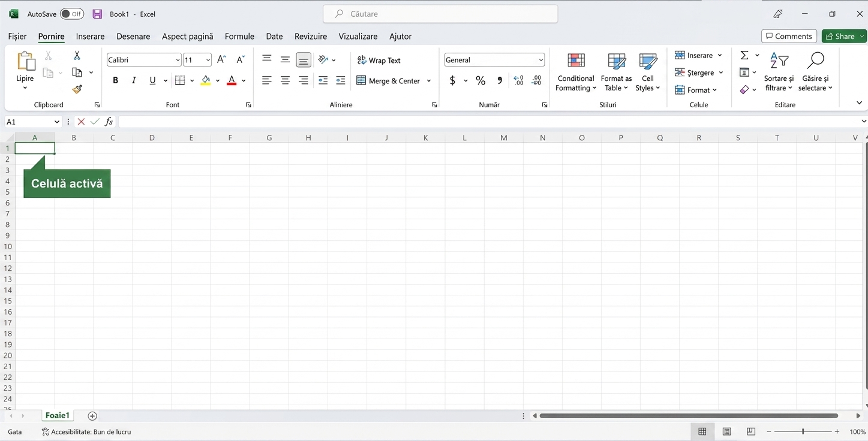Switch to Revizuire tab
868x441 pixels.
pos(311,37)
